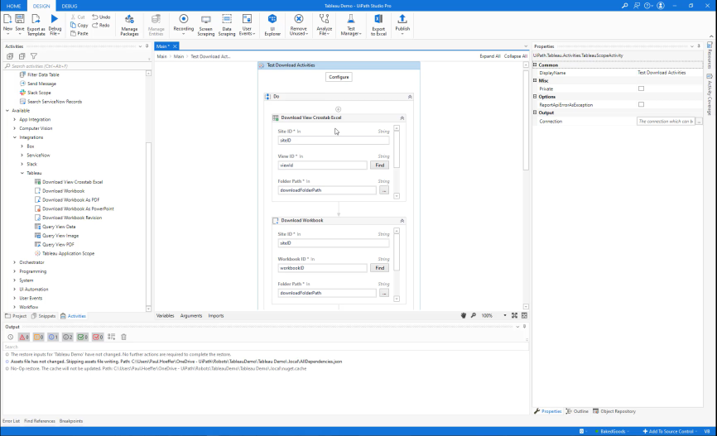Launch Data Scraping wizard

pos(226,25)
